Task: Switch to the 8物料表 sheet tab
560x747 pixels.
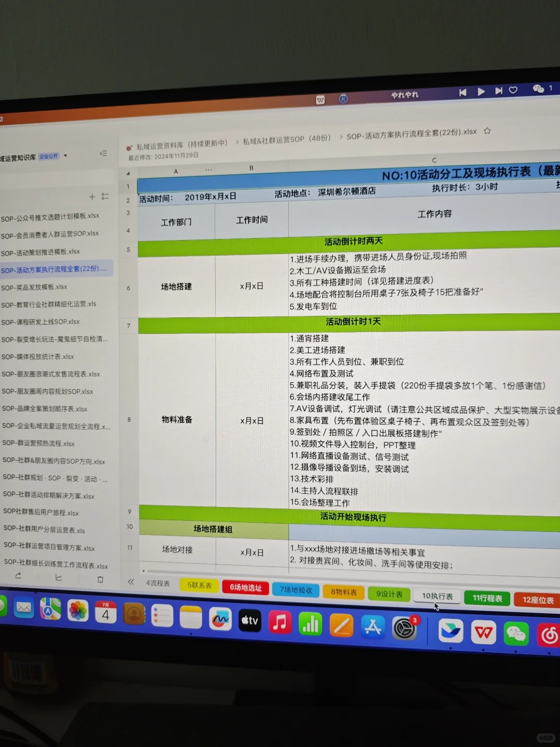Action: [343, 591]
